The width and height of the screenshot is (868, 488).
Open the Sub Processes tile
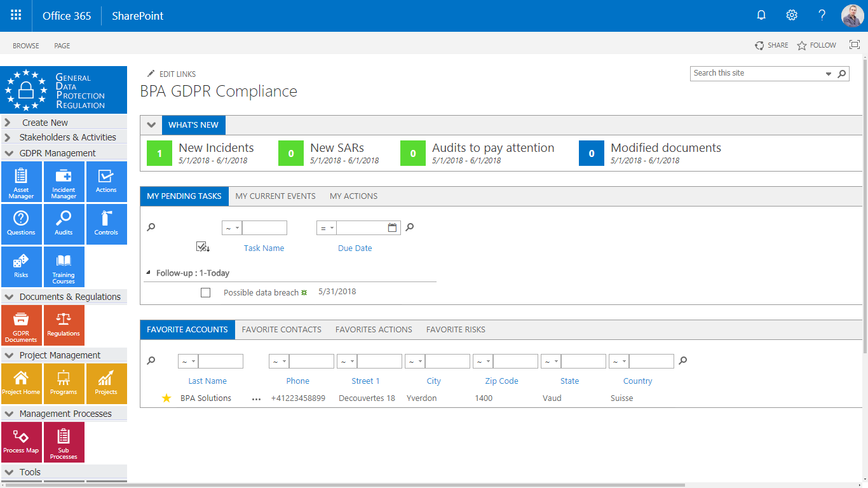click(x=64, y=442)
